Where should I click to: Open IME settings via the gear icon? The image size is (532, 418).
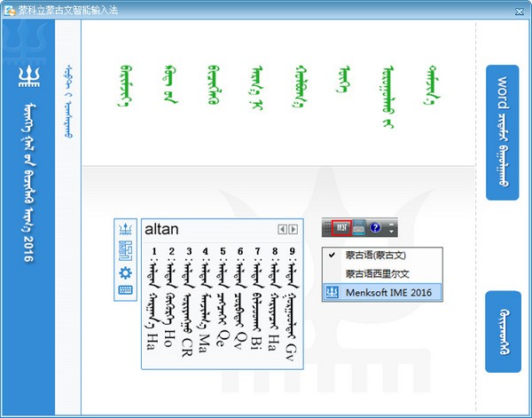125,272
